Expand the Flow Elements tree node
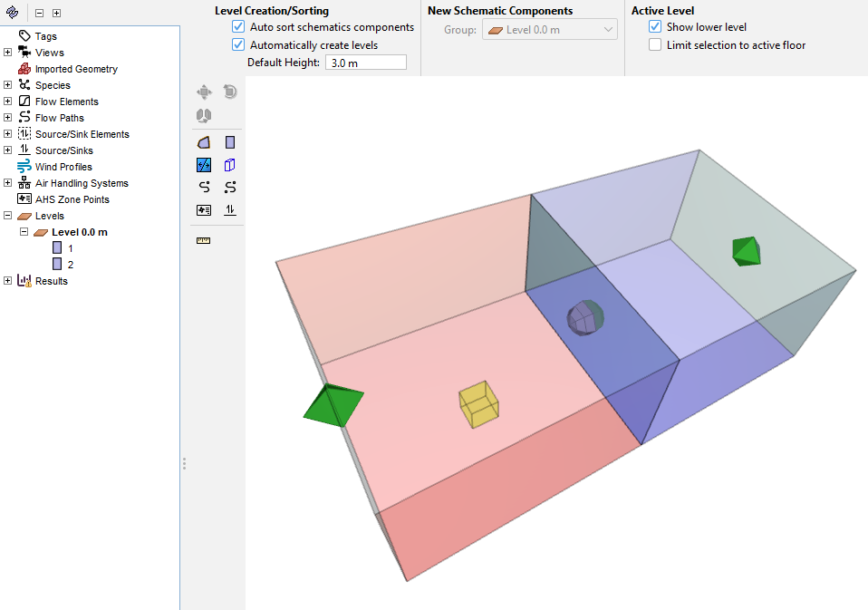Screen dimensions: 868x610 pos(8,102)
